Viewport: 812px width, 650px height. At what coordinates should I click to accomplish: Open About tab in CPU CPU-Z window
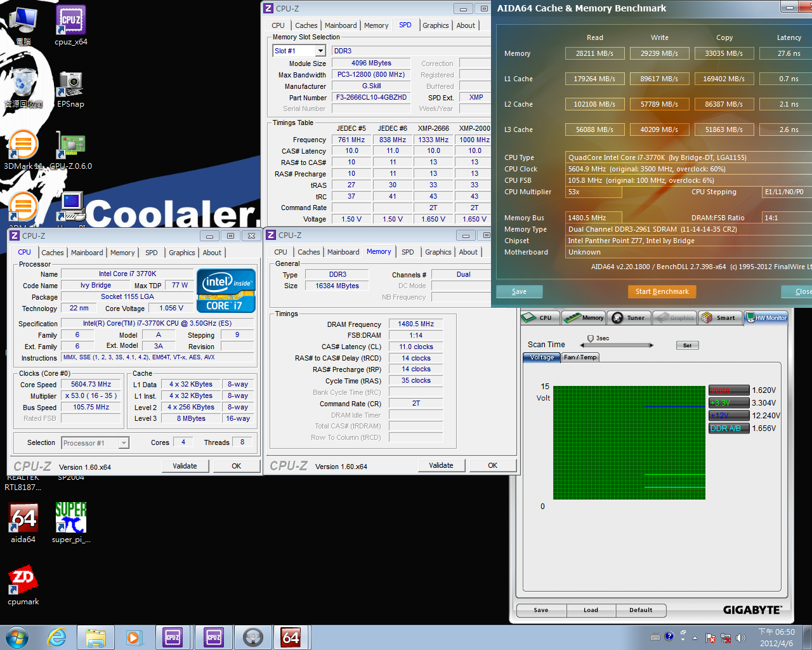point(212,253)
